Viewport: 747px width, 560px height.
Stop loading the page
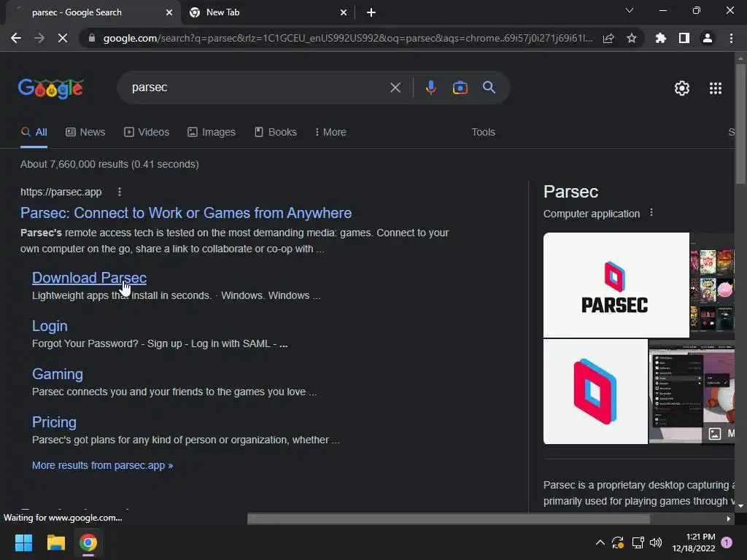tap(63, 38)
